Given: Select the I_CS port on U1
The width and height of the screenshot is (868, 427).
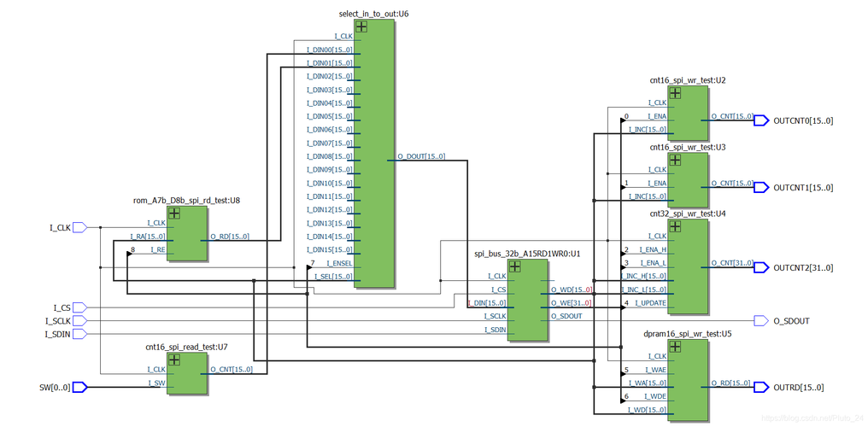Looking at the screenshot, I should (499, 290).
